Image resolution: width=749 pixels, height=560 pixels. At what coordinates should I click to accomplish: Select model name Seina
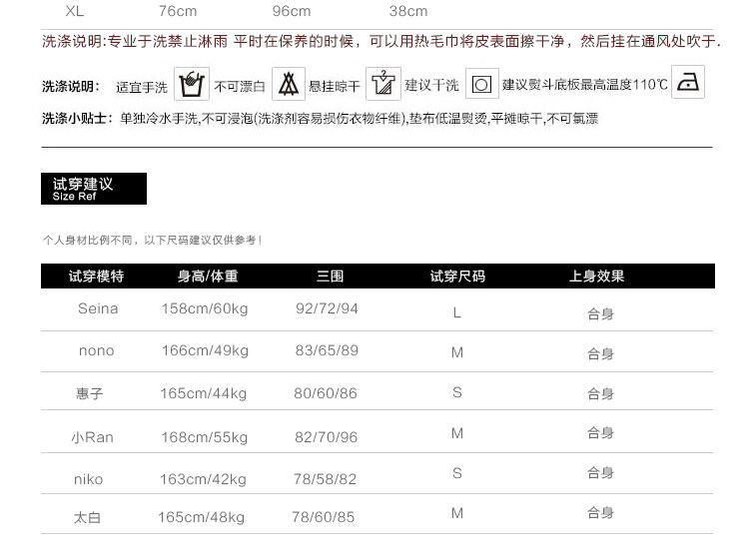point(98,309)
